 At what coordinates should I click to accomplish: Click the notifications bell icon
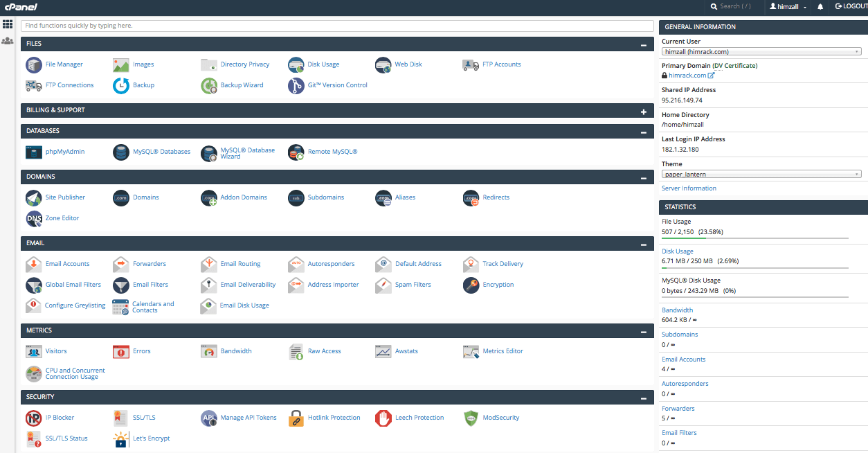820,6
